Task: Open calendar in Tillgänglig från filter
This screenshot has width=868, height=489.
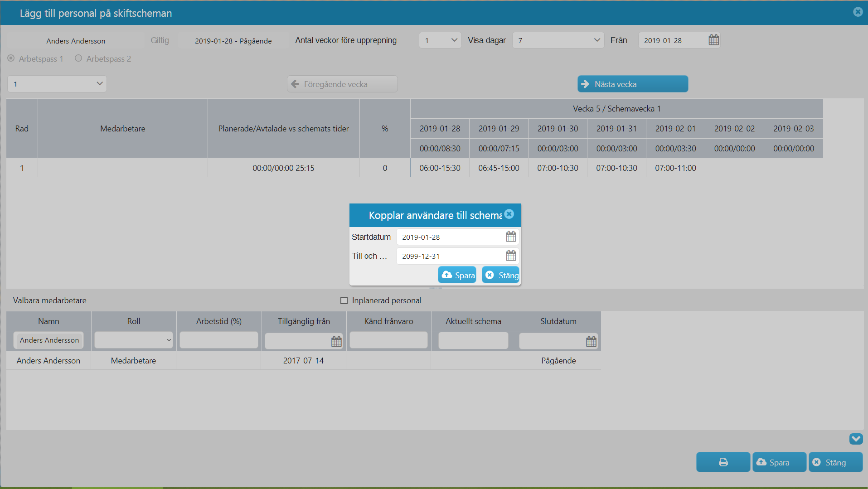Action: [336, 341]
